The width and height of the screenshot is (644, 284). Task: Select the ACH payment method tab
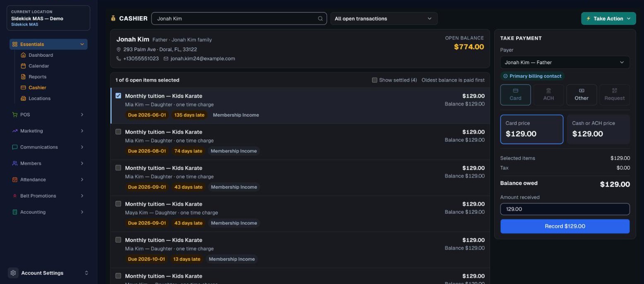click(548, 95)
